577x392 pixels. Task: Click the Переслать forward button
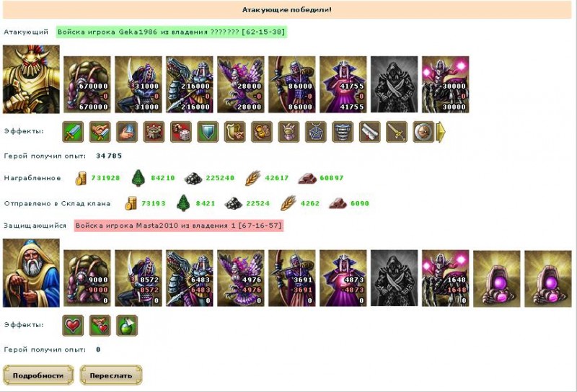[111, 375]
